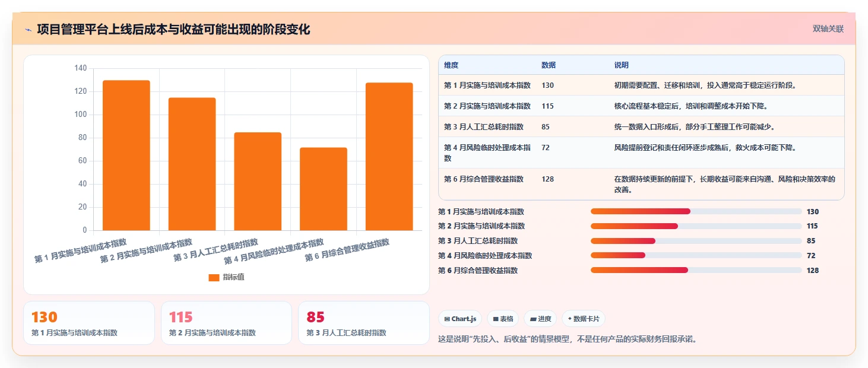Click the 表格 chip
The height and width of the screenshot is (368, 868).
pos(503,319)
